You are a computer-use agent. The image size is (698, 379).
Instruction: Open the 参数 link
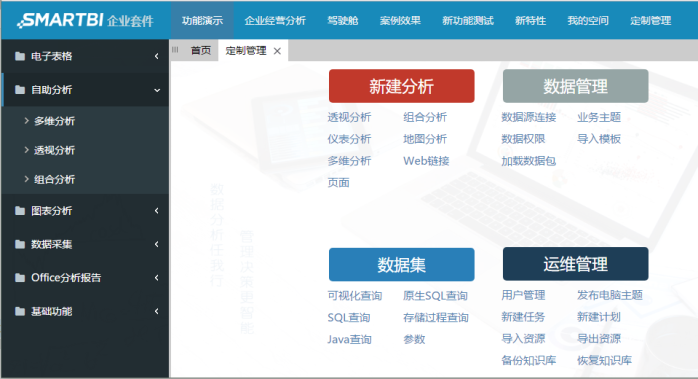click(414, 339)
